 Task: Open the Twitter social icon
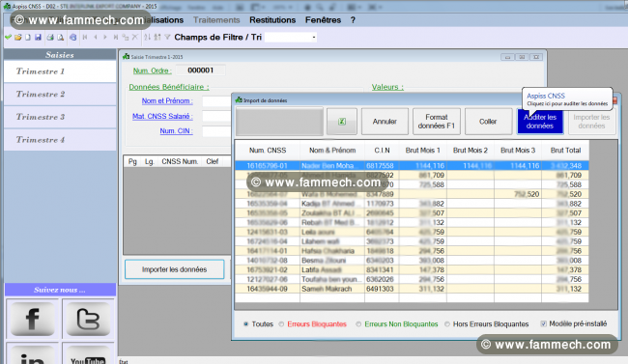(x=88, y=320)
